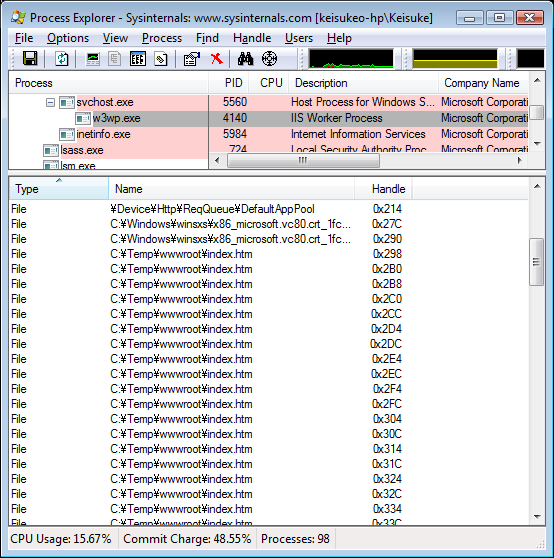The image size is (554, 558).
Task: Open the File menu
Action: pyautogui.click(x=24, y=38)
